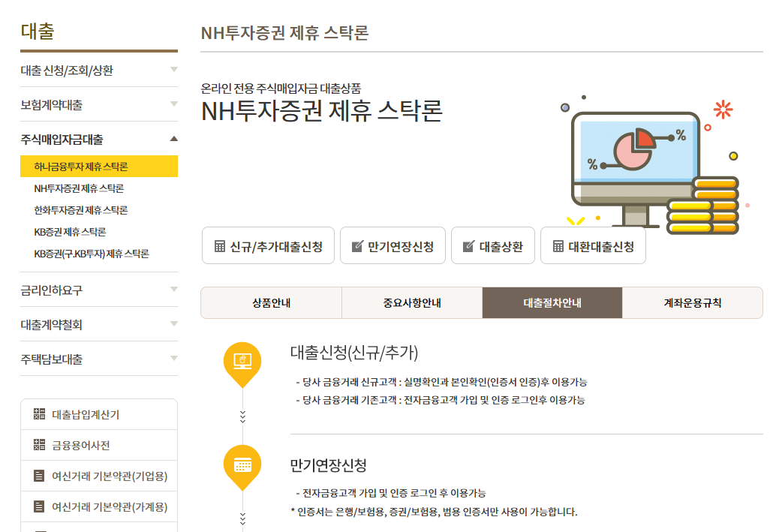This screenshot has height=532, width=782.
Task: Click the 금융용어사전 grid icon
Action: (x=39, y=445)
